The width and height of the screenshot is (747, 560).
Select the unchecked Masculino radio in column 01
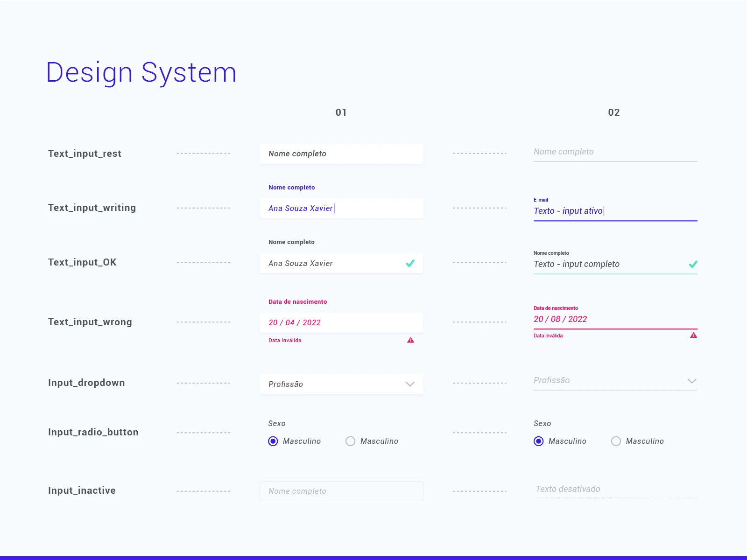(x=351, y=441)
